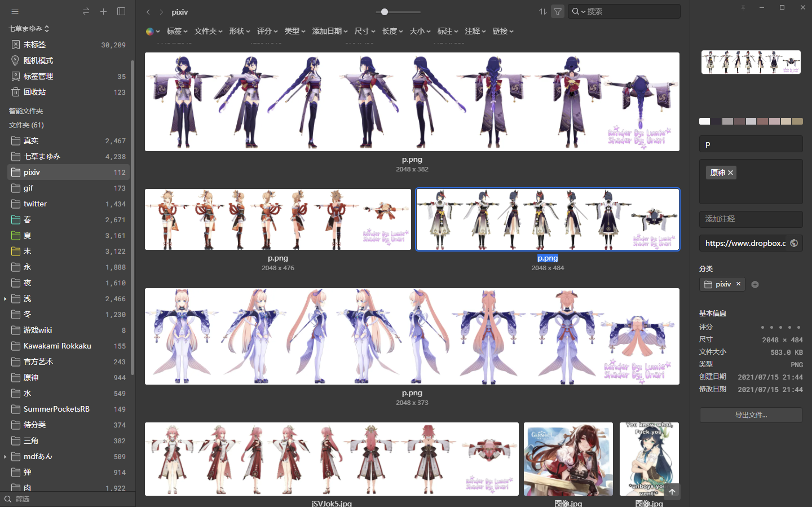Viewport: 812px width, 507px height.
Task: Expand the mdfあん folder arrow
Action: [5, 456]
